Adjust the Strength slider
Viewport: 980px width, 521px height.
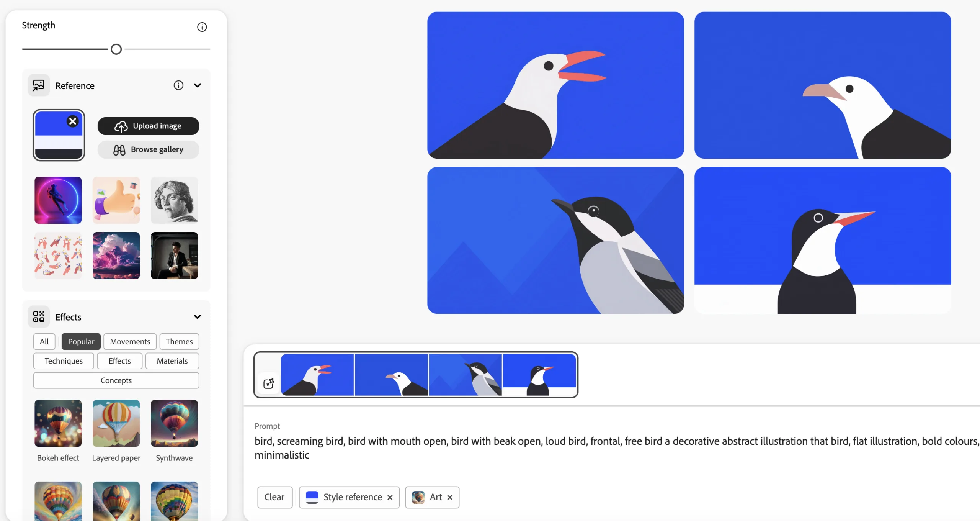coord(116,49)
